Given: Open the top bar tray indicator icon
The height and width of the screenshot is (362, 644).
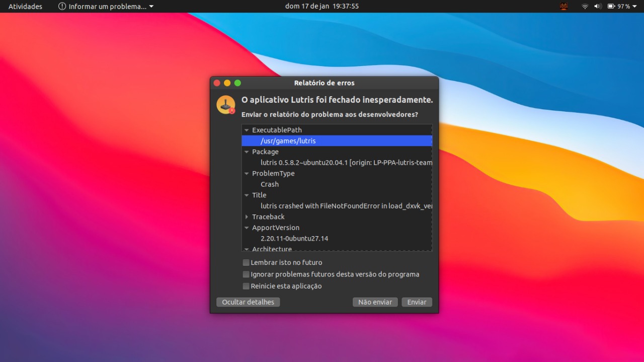Looking at the screenshot, I should tap(564, 7).
